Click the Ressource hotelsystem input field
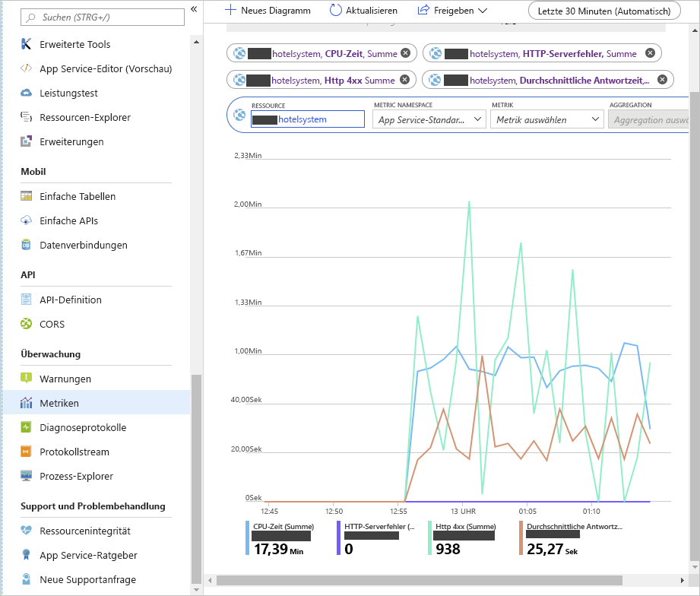The width and height of the screenshot is (700, 596). [308, 119]
